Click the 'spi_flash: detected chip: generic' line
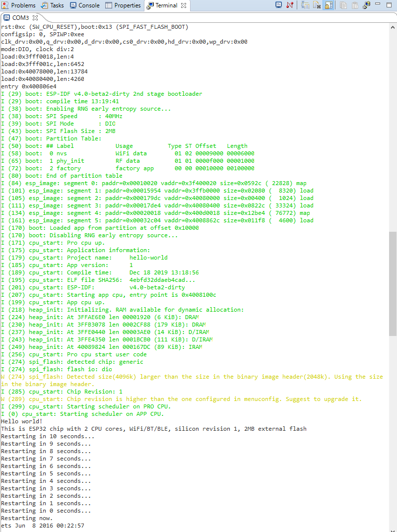The width and height of the screenshot is (397, 532). pos(72,362)
